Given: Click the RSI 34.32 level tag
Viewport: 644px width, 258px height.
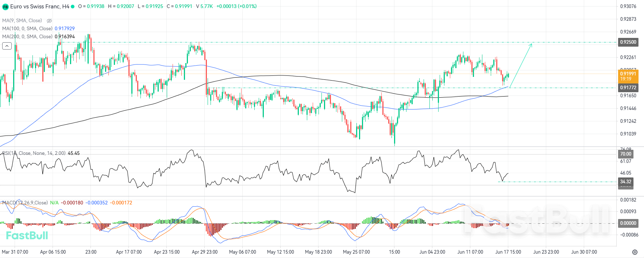Looking at the screenshot, I should coord(626,181).
